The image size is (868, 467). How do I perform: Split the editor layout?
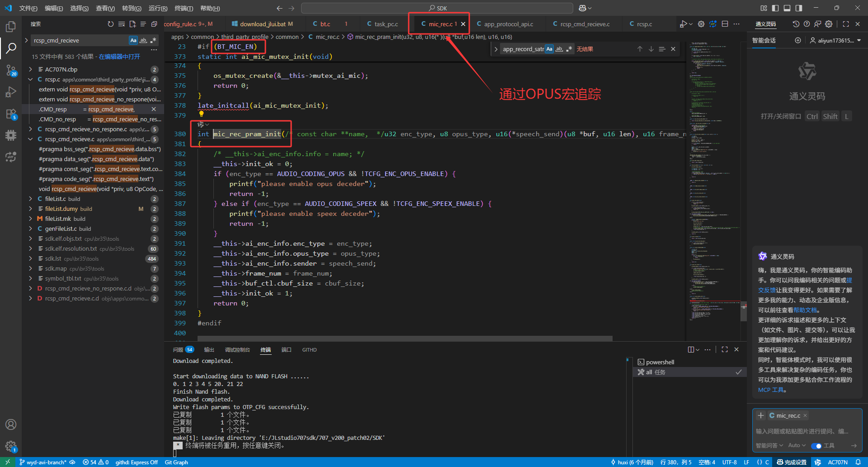click(x=725, y=24)
